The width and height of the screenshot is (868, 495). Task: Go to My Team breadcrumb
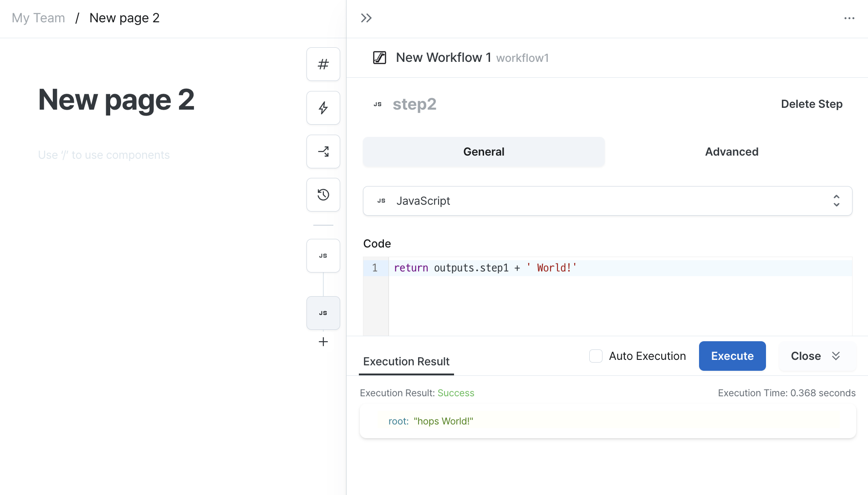(x=38, y=18)
